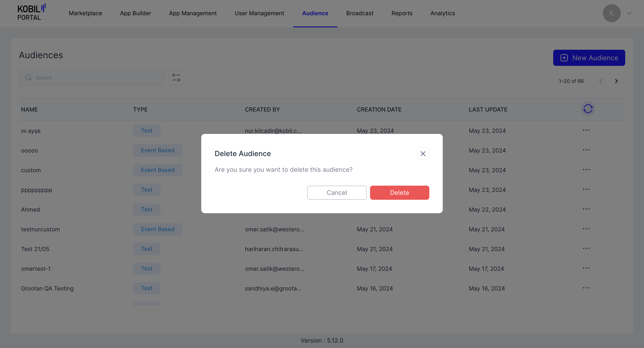Click the refresh icon in table header
The image size is (644, 348).
(x=588, y=109)
